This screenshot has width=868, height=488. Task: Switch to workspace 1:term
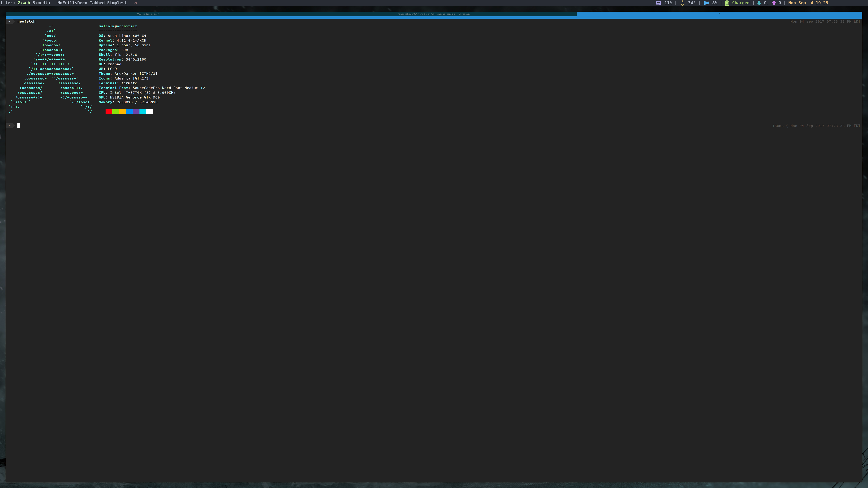8,3
